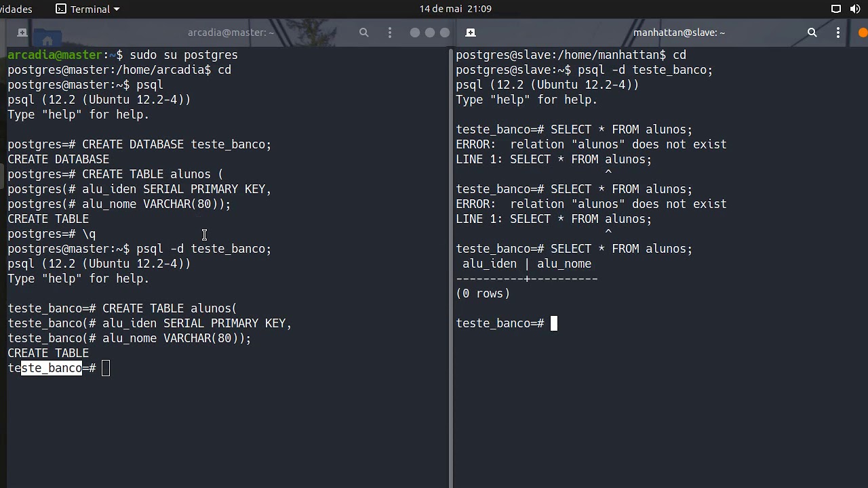
Task: Open the manhattan@slave terminal kebab menu
Action: (x=838, y=33)
